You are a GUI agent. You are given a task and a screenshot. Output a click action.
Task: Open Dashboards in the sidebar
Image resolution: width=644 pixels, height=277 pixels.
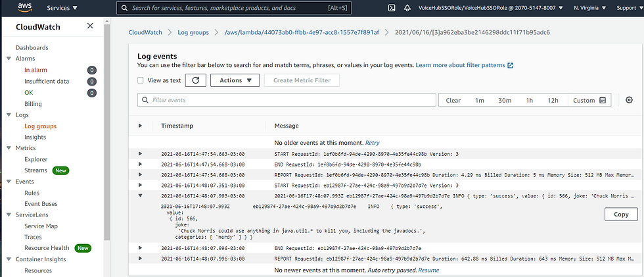click(32, 47)
